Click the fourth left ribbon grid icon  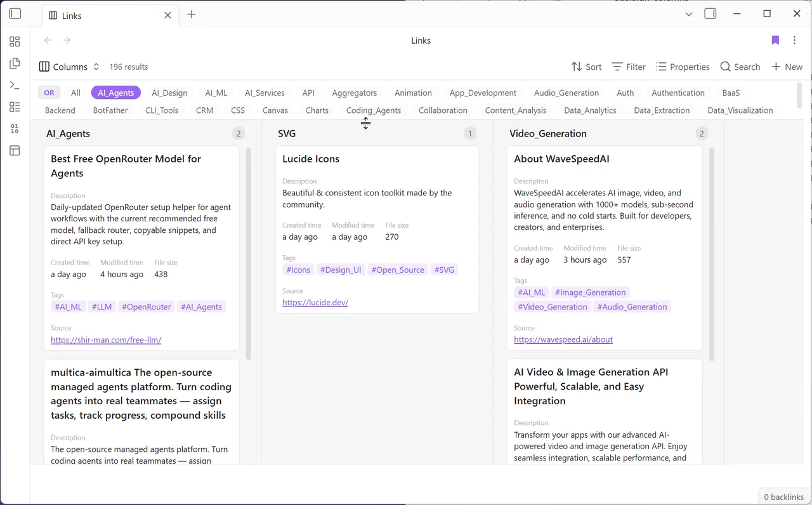[x=15, y=107]
